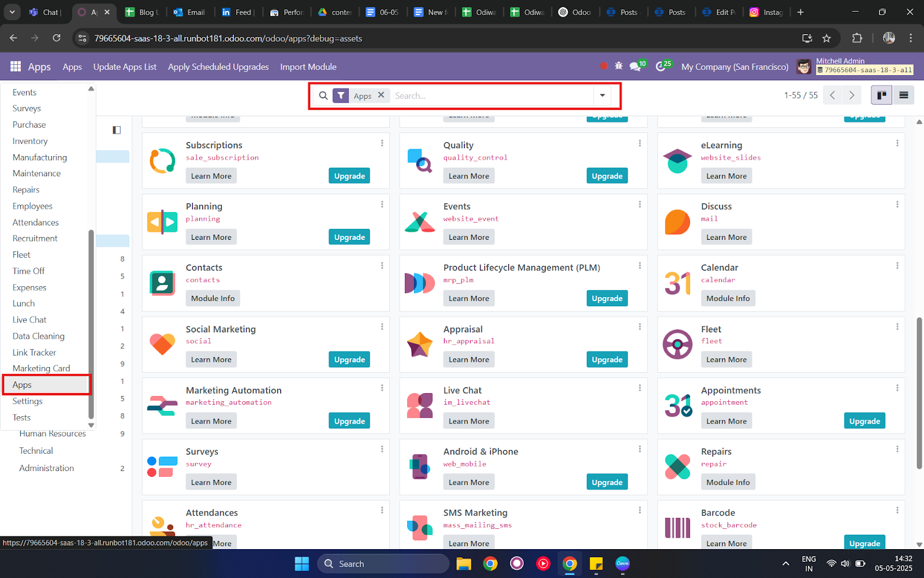
Task: Open Learn More for Discuss
Action: (x=726, y=236)
